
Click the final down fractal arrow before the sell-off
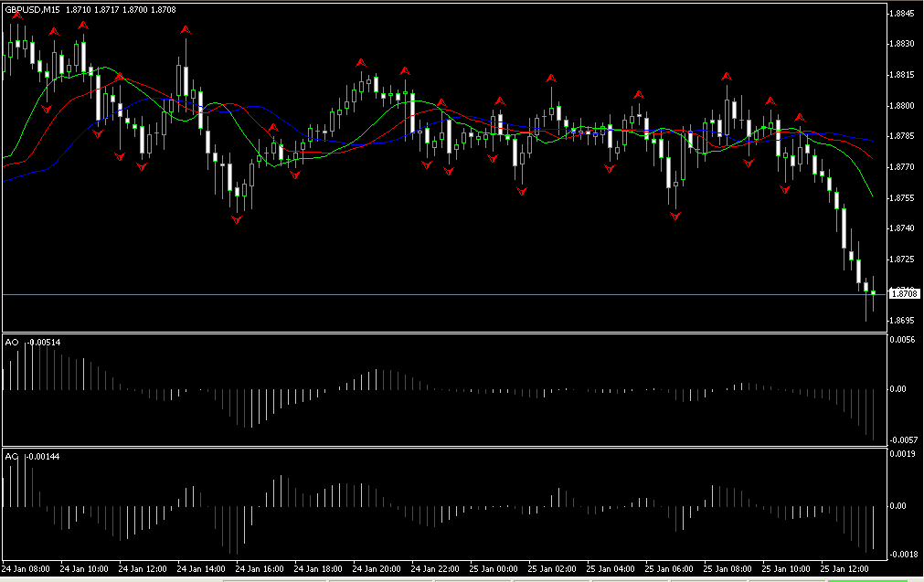point(785,189)
